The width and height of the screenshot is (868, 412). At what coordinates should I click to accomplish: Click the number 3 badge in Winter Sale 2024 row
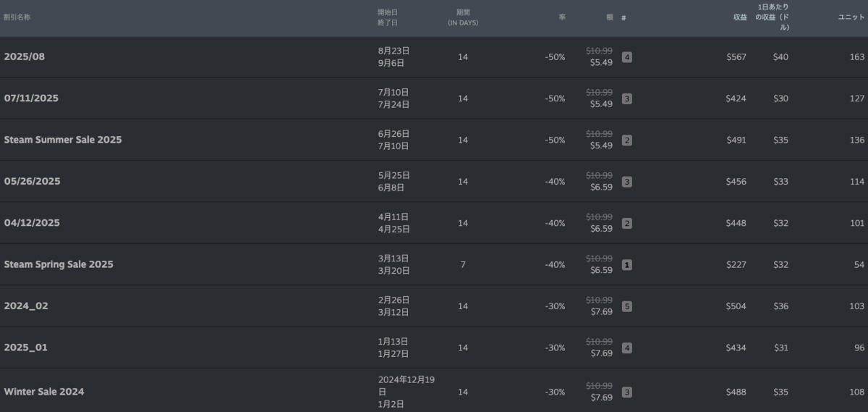[x=627, y=392]
